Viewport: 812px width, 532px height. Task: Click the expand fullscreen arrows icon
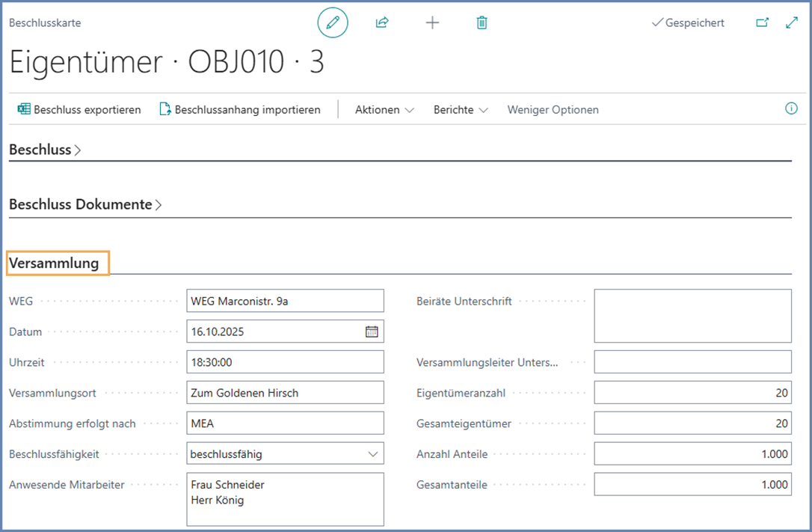792,23
